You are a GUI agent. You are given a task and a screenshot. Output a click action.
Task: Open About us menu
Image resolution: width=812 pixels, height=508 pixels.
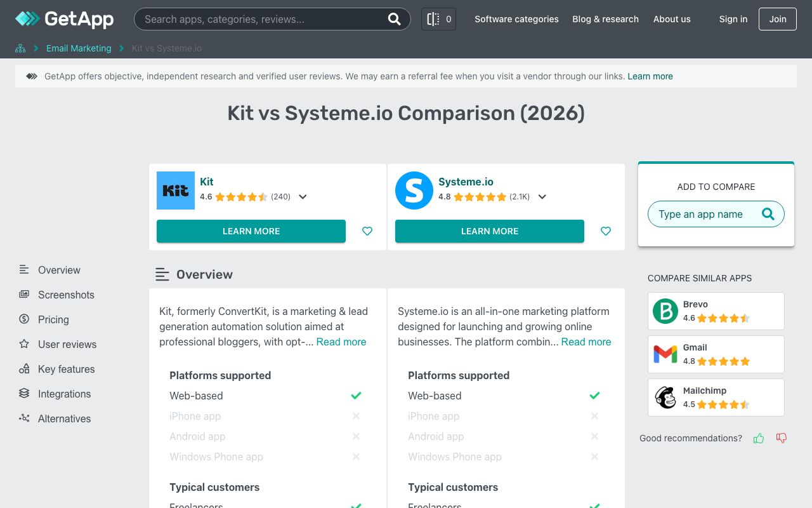(672, 19)
